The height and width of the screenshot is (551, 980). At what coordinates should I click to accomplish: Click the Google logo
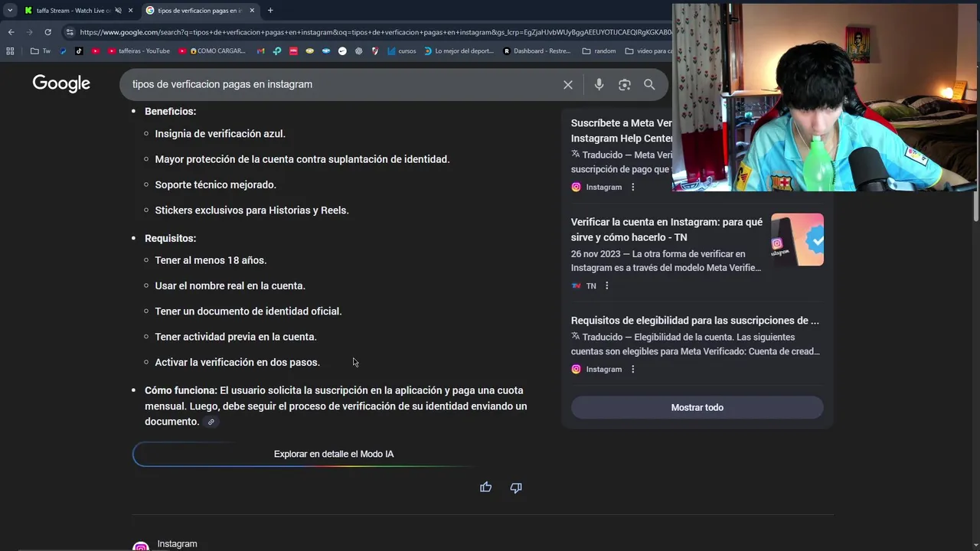(x=61, y=83)
